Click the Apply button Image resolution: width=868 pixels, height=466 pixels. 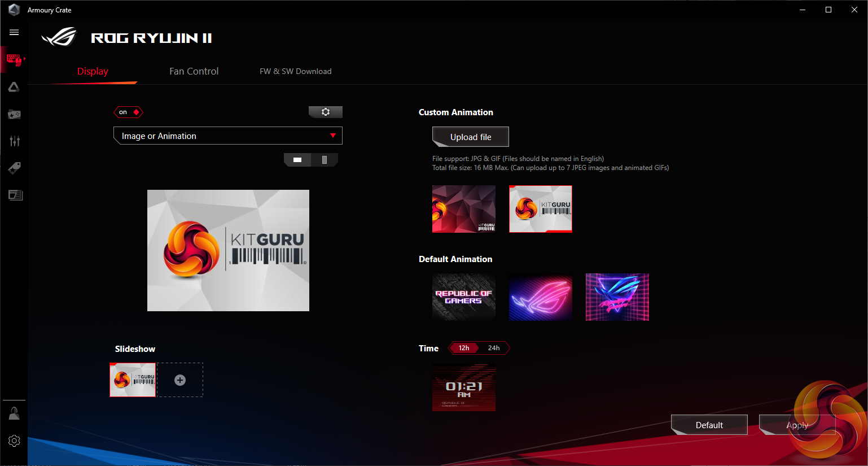pyautogui.click(x=797, y=425)
